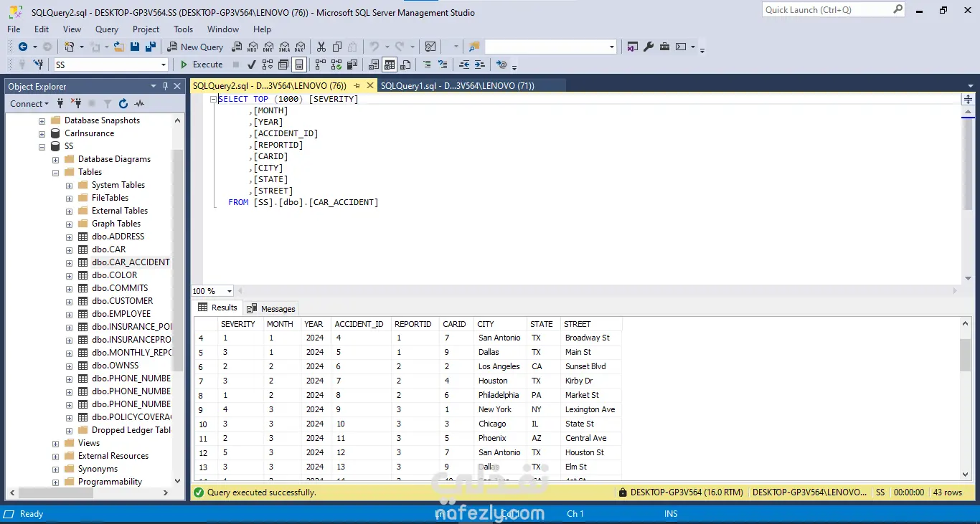The width and height of the screenshot is (980, 524).
Task: Switch output to Results to Text
Action: point(374,65)
